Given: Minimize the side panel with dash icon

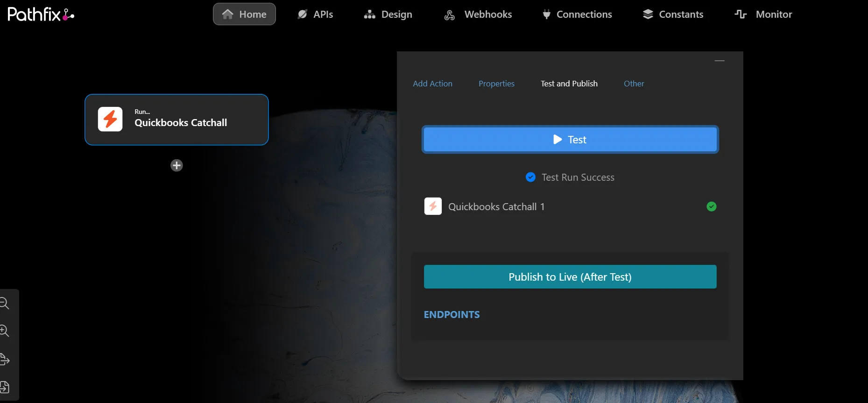Looking at the screenshot, I should tap(720, 61).
